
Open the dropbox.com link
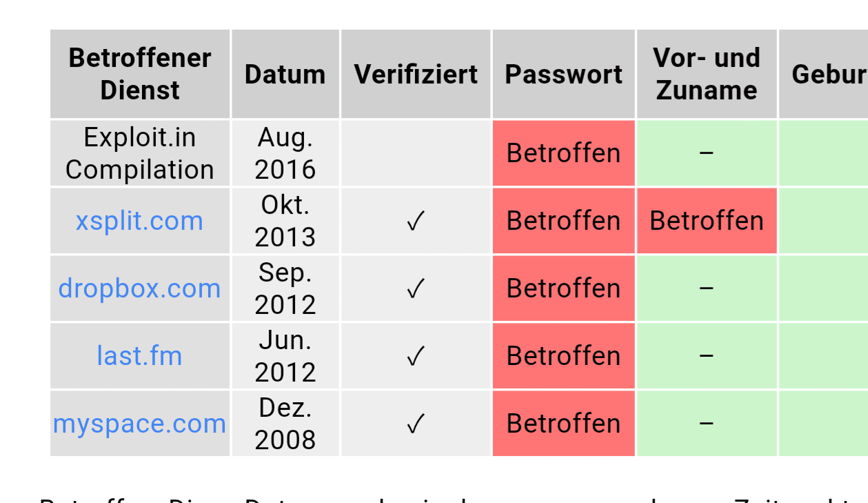click(139, 288)
